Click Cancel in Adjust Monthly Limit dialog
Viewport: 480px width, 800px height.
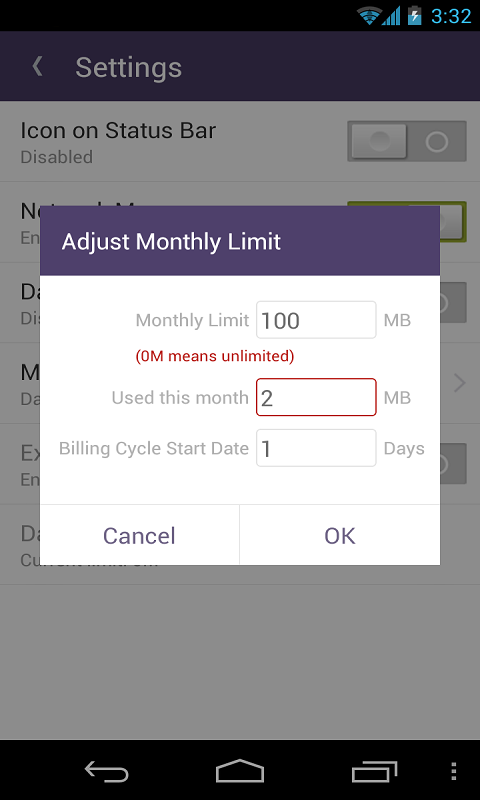point(139,535)
